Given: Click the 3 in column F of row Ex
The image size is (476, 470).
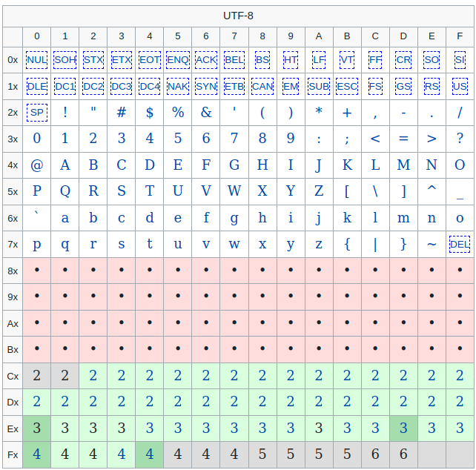Looking at the screenshot, I should [460, 428].
